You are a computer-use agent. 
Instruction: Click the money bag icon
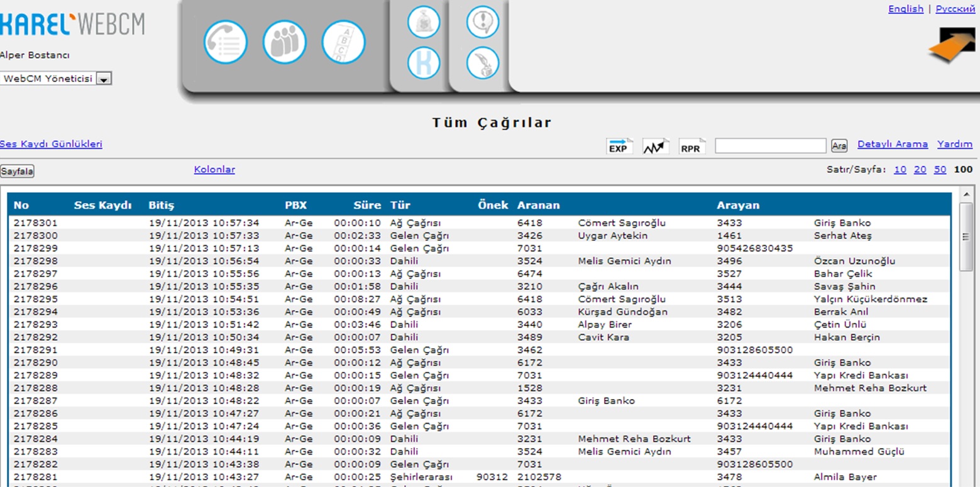click(x=423, y=21)
